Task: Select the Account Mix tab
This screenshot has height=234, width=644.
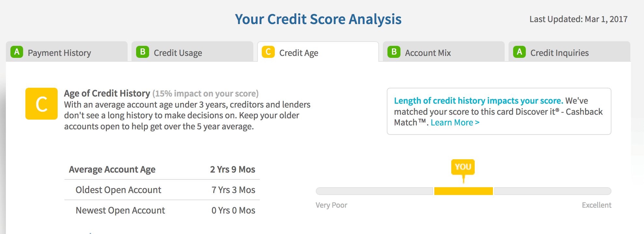Action: pyautogui.click(x=428, y=52)
